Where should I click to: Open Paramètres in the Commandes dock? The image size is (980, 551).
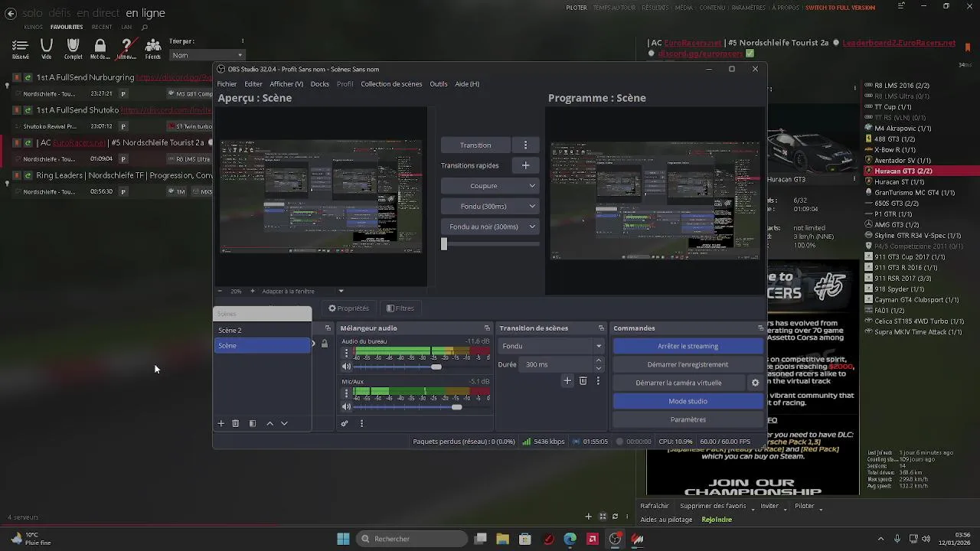pos(688,419)
